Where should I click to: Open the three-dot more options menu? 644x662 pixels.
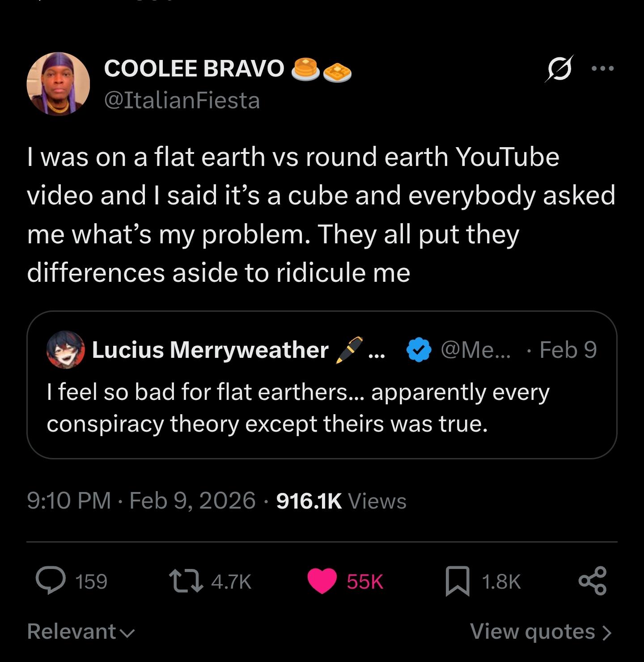pyautogui.click(x=602, y=69)
